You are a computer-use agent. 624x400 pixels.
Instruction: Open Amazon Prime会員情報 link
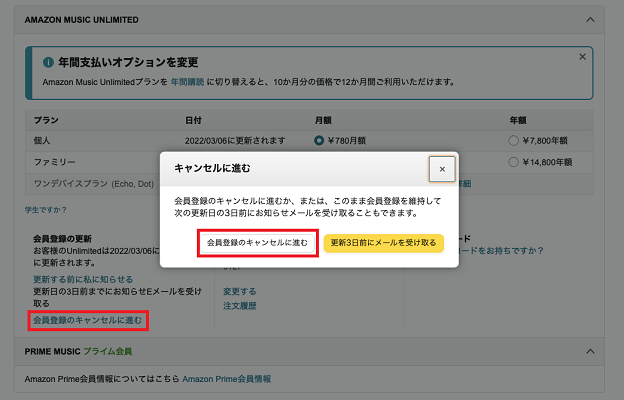pyautogui.click(x=226, y=379)
